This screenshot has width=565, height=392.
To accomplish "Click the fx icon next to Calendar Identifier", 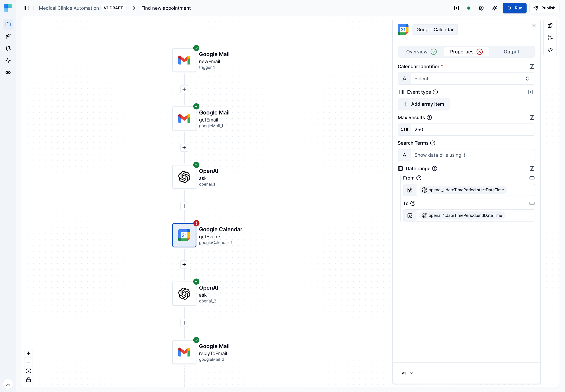I will point(532,66).
